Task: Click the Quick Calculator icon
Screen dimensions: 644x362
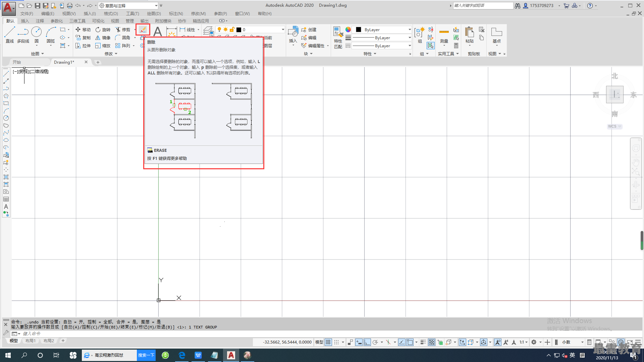Action: tap(456, 46)
